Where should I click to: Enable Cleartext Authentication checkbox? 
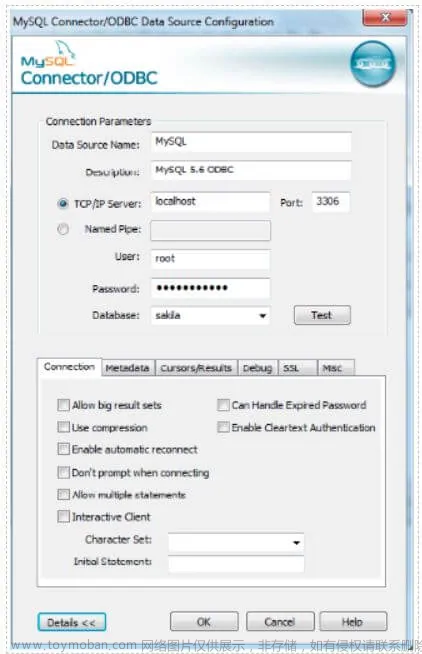pyautogui.click(x=224, y=427)
